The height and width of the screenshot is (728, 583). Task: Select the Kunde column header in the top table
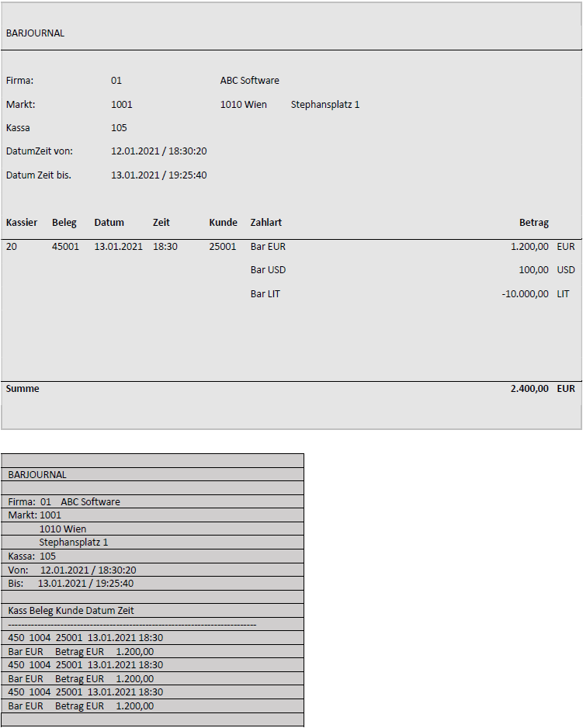[x=223, y=223]
